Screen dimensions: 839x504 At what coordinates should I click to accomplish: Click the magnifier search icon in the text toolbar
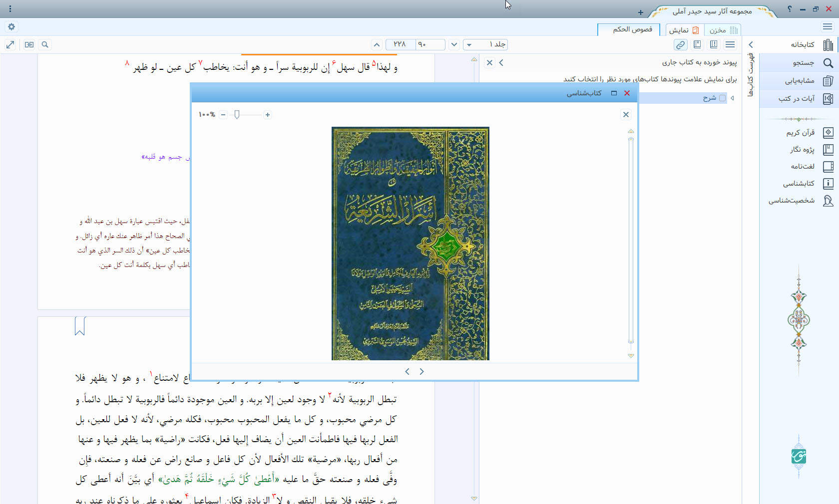tap(45, 44)
